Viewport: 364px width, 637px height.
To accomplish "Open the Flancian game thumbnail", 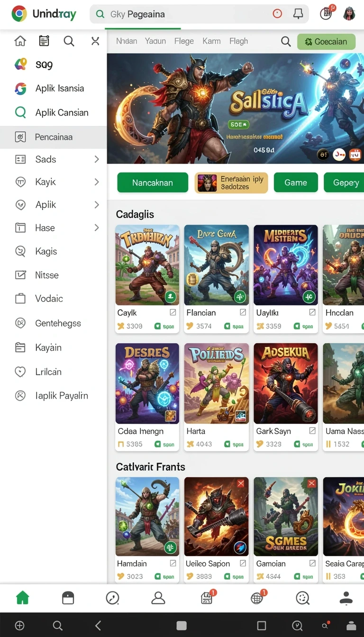I will point(217,265).
